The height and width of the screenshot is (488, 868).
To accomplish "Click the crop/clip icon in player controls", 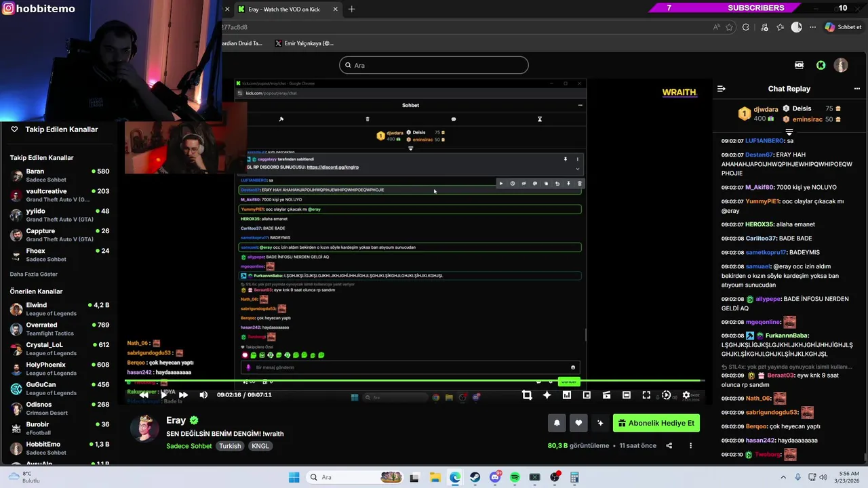I will point(527,395).
